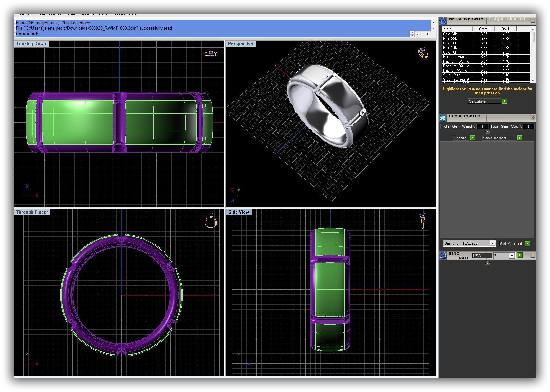Screen dimensions: 550x392
Task: Click the Metal Weights scrollbar thumb
Action: click(x=532, y=37)
